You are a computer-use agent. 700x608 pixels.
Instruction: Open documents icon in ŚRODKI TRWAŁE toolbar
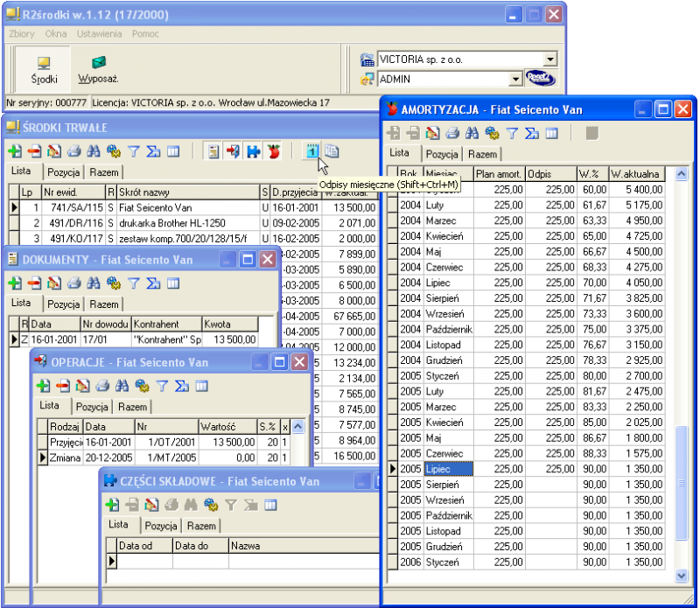pyautogui.click(x=213, y=151)
